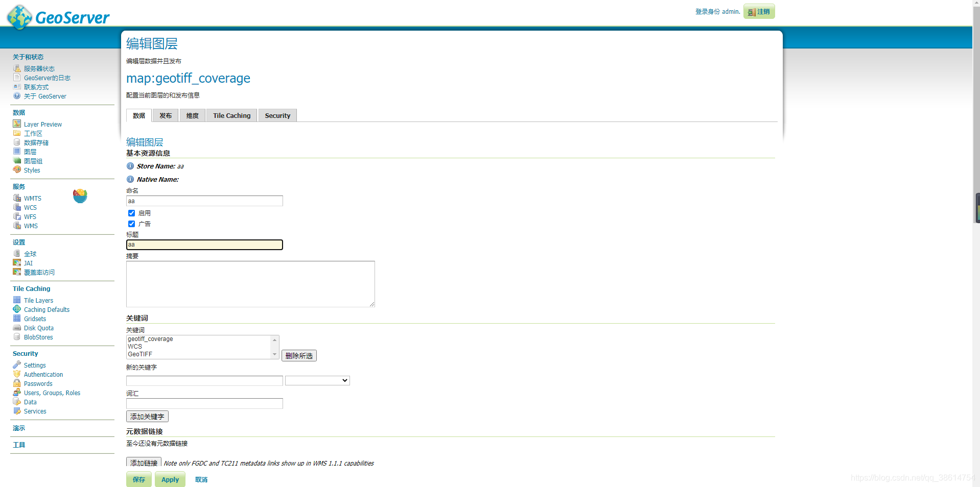Open the security Data link
This screenshot has height=487, width=980.
30,402
